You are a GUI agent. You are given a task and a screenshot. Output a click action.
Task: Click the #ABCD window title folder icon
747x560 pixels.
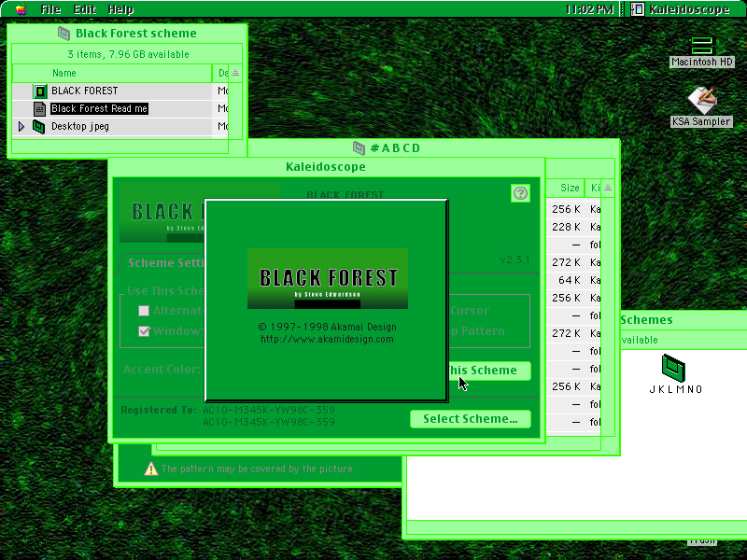[x=359, y=148]
